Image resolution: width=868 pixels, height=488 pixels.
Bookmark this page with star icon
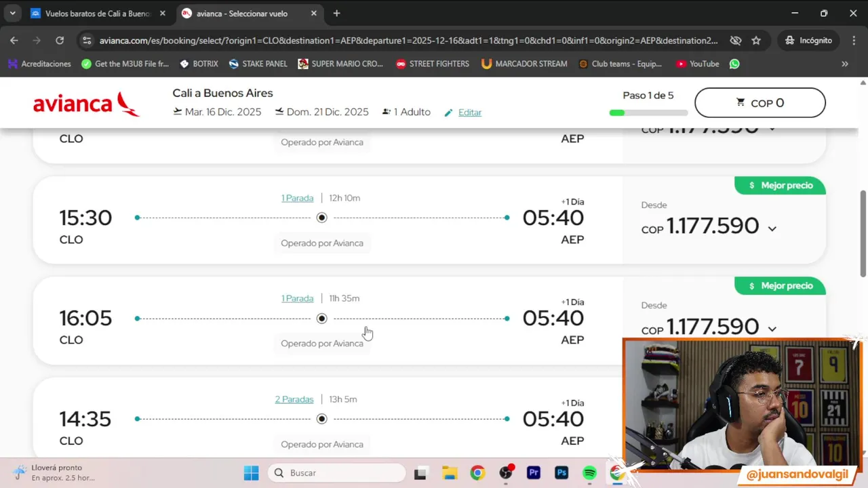756,41
